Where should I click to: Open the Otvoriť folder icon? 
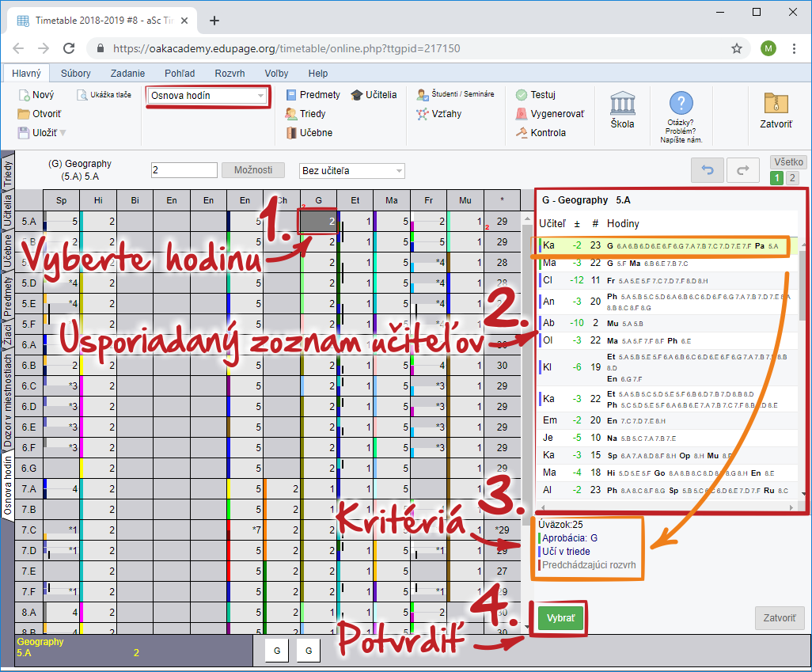pyautogui.click(x=24, y=114)
